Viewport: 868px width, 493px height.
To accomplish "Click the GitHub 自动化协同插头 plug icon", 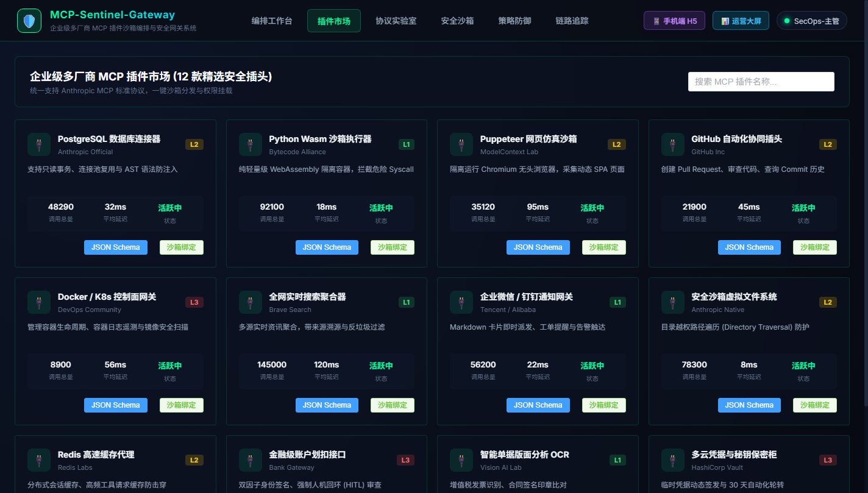I will tap(673, 144).
